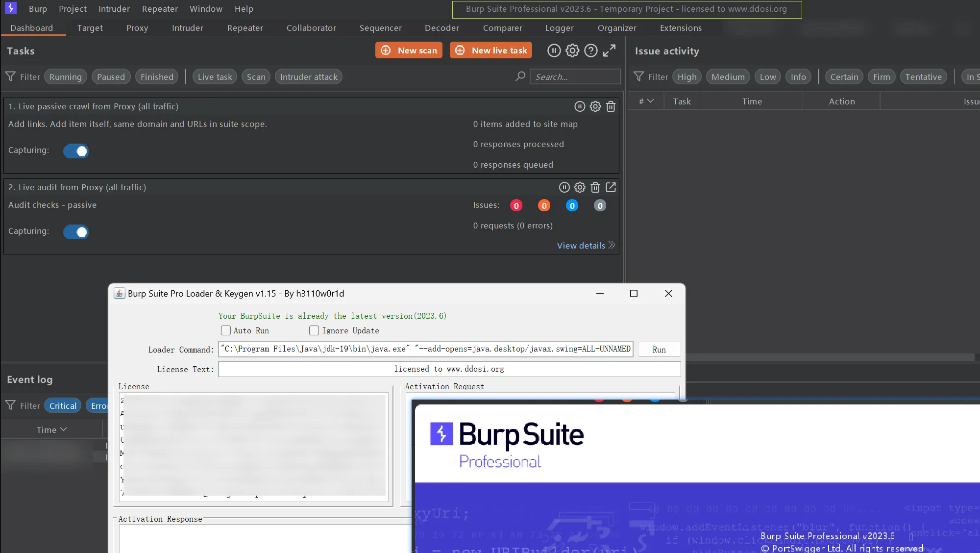
Task: Delete the Live audit from Proxy task
Action: point(595,187)
